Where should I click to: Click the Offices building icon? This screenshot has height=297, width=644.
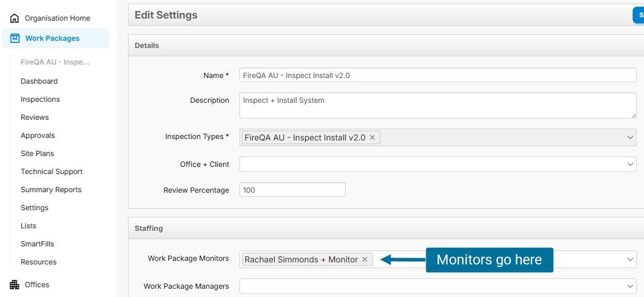click(14, 285)
